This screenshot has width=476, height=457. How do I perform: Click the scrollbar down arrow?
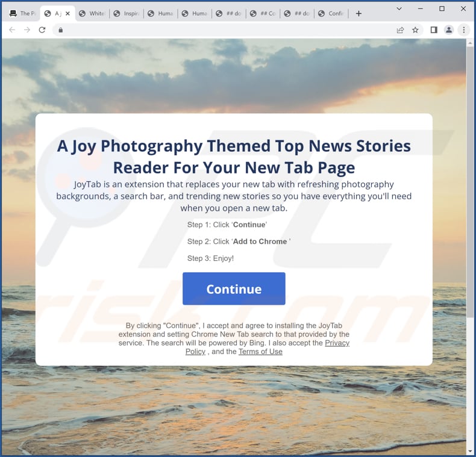[x=470, y=451]
